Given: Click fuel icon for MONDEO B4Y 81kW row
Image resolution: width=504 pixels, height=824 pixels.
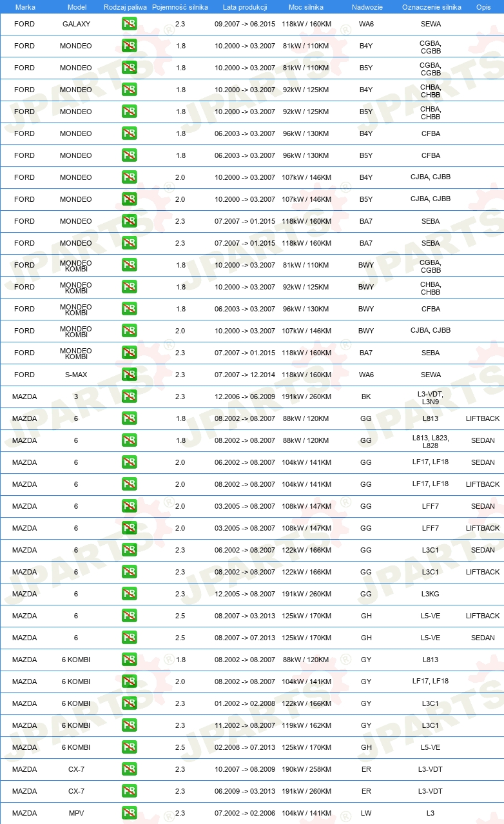Looking at the screenshot, I should [x=130, y=46].
